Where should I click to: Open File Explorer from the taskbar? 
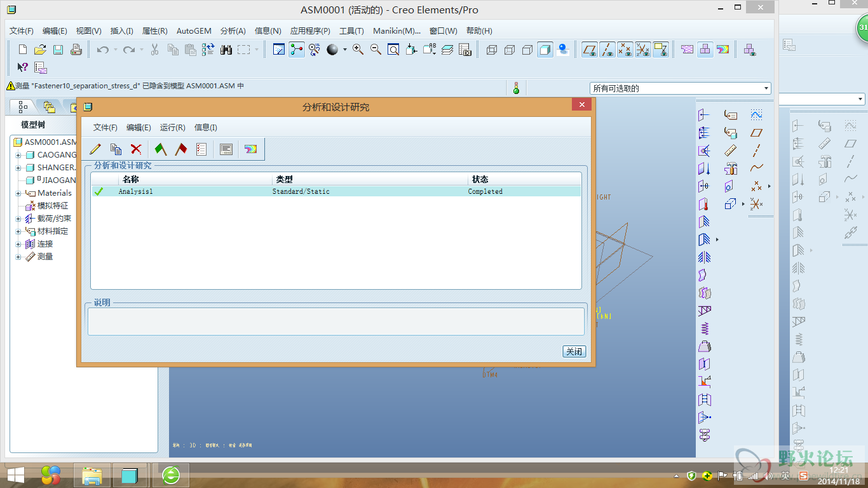click(92, 475)
